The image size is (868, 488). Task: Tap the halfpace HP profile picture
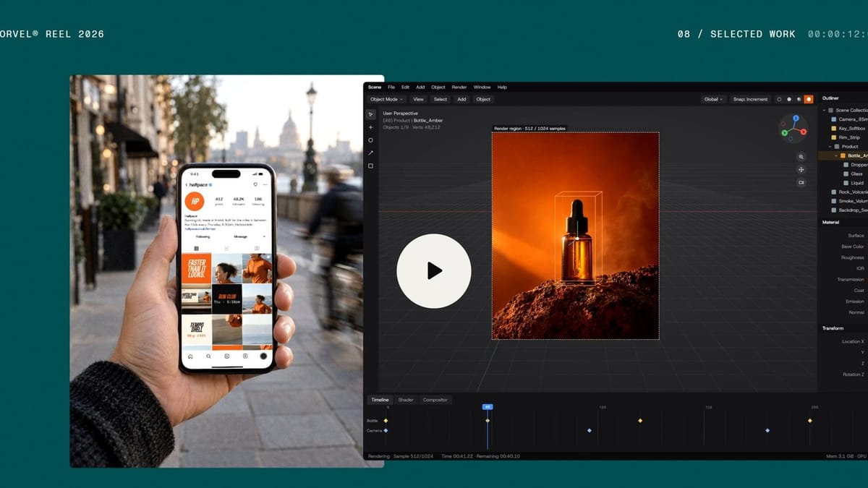click(x=195, y=202)
